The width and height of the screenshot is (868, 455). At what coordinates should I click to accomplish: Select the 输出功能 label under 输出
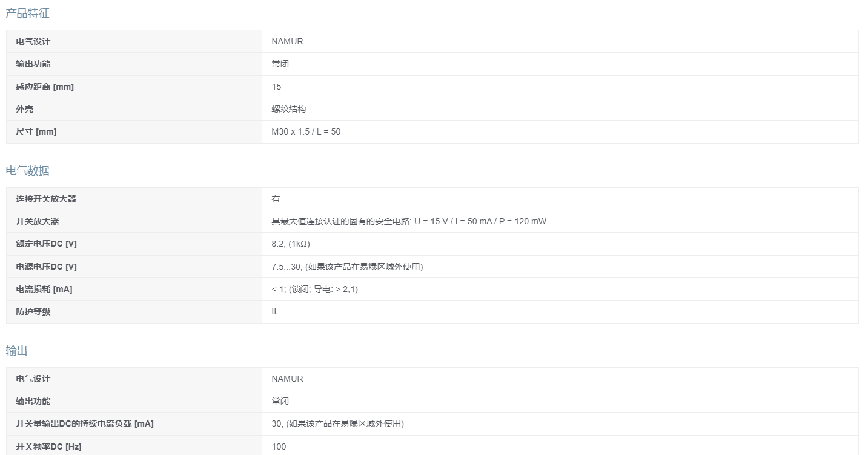pos(33,401)
